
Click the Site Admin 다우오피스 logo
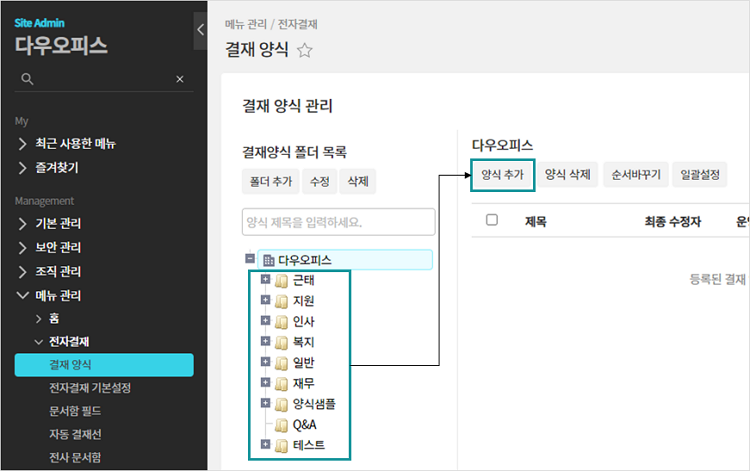[61, 37]
